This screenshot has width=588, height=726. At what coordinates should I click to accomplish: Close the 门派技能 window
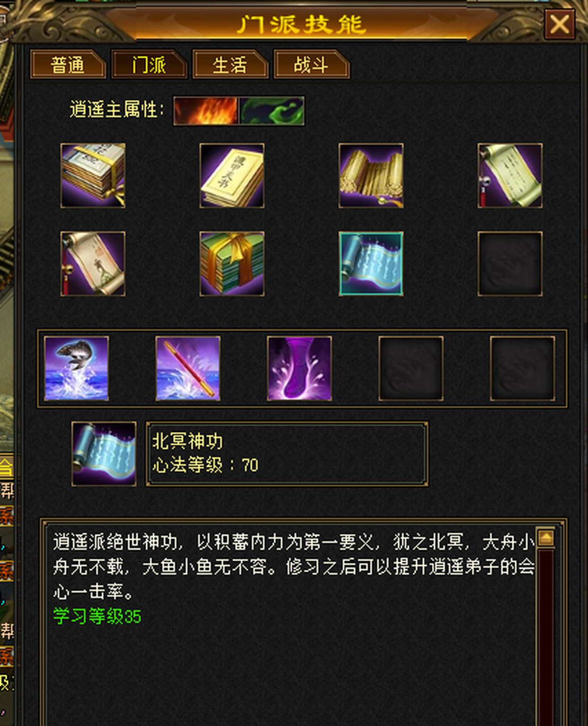(559, 24)
